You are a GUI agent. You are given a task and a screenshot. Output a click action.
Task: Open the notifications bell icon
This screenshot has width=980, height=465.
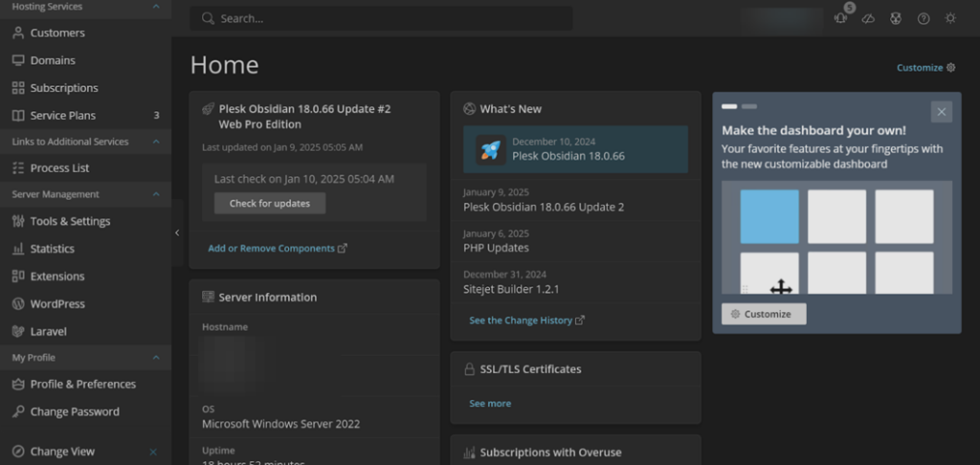[840, 18]
